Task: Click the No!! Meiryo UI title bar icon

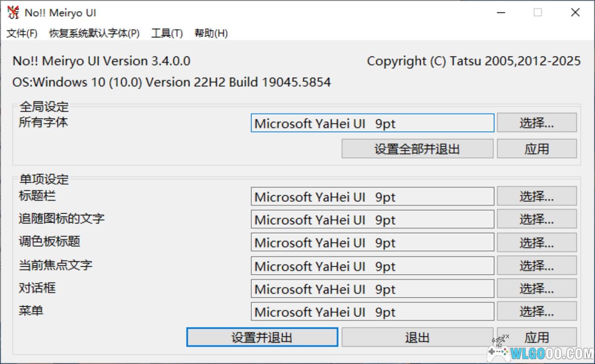Action: click(x=13, y=13)
